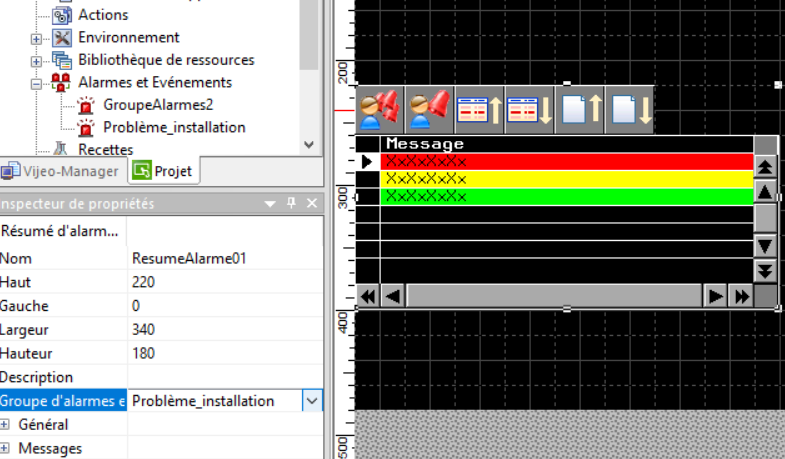
Task: Select the Environnement tree item
Action: (x=129, y=38)
